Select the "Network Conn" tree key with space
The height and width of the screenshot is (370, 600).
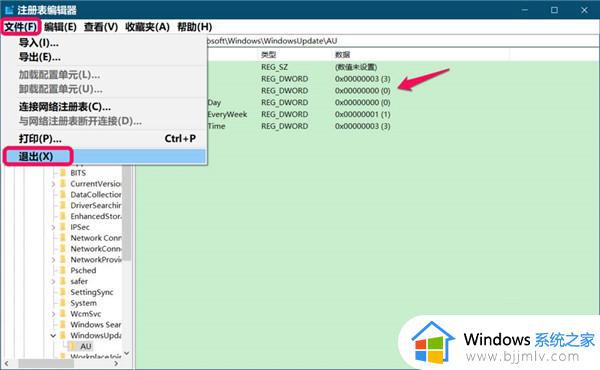point(95,238)
